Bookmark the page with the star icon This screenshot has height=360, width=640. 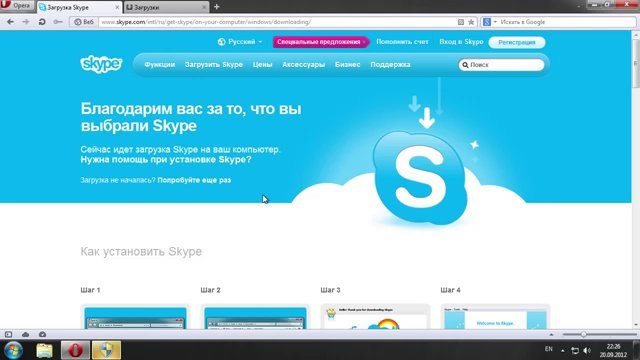pos(471,22)
